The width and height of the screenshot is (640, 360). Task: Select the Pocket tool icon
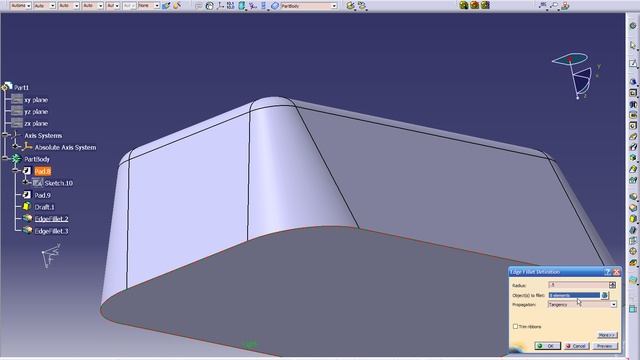pyautogui.click(x=633, y=93)
